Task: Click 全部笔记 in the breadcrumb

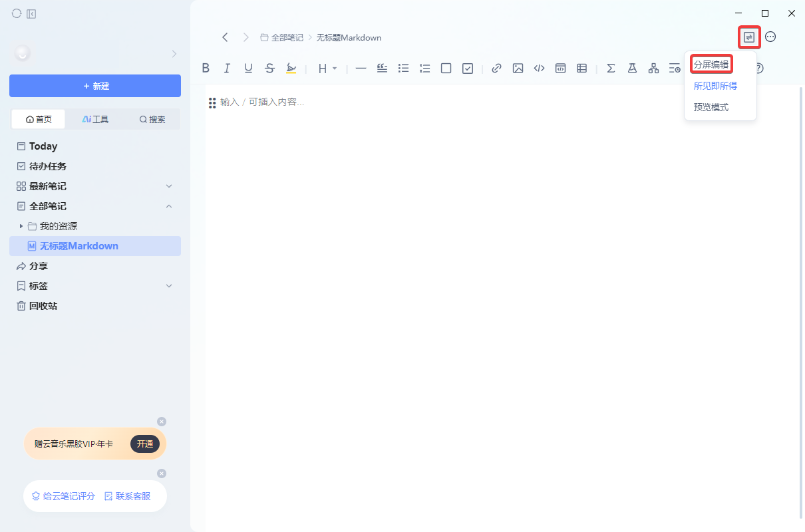Action: click(287, 38)
